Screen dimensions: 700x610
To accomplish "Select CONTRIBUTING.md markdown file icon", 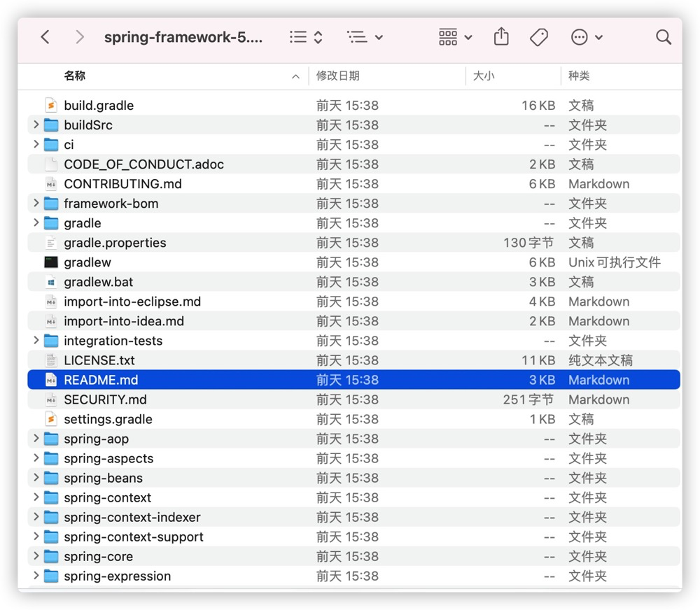I will click(51, 184).
